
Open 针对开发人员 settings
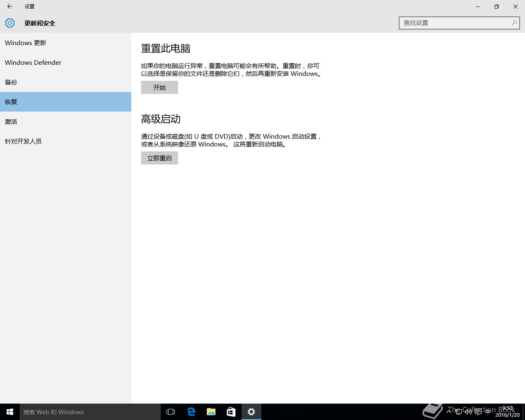pos(66,141)
